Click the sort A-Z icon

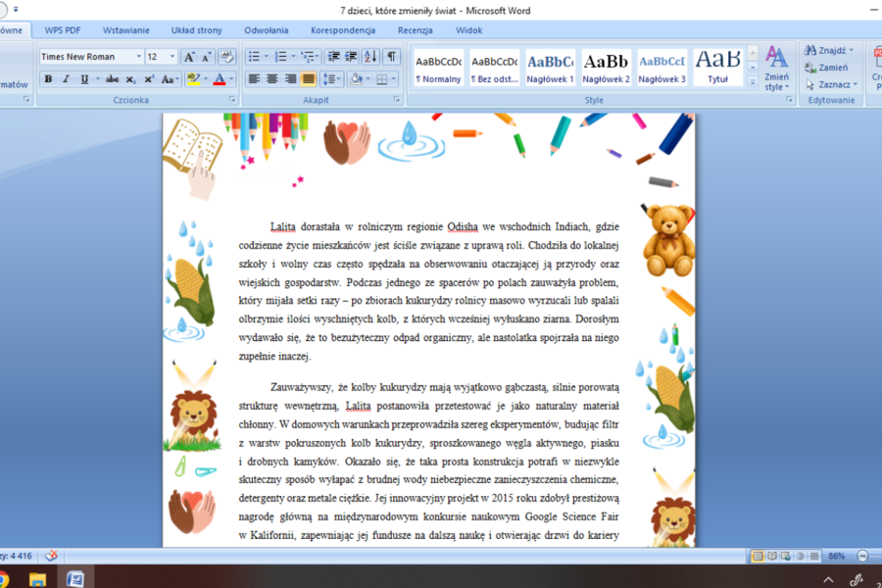370,56
